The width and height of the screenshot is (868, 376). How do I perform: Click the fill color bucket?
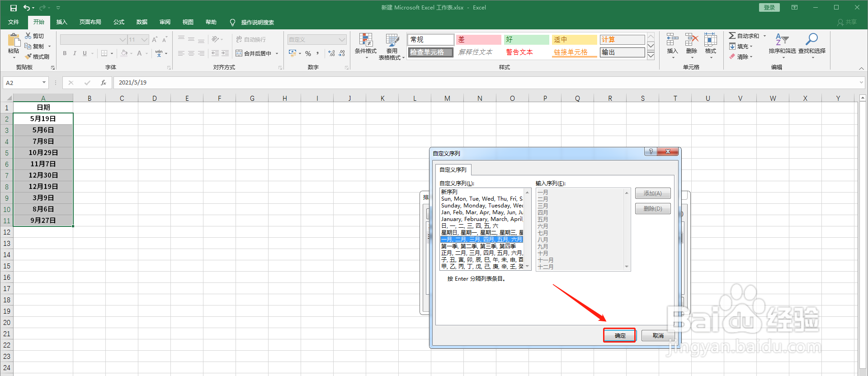pyautogui.click(x=124, y=53)
